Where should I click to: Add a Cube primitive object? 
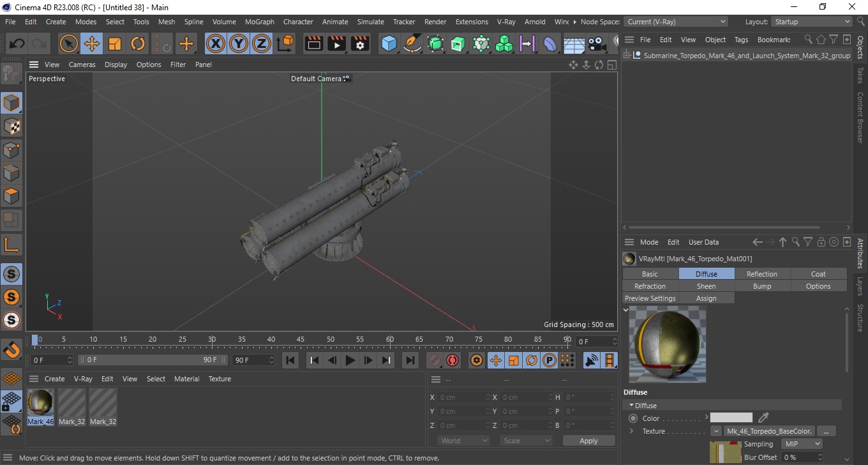[389, 43]
